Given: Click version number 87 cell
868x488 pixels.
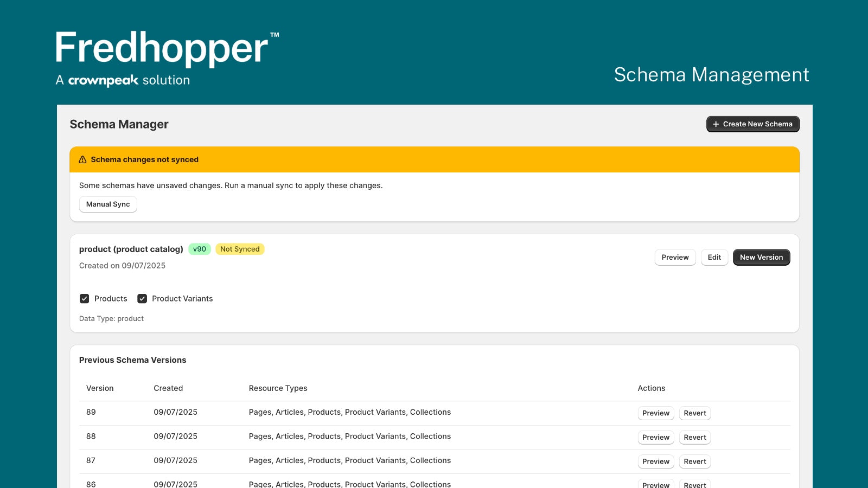Looking at the screenshot, I should pos(91,460).
